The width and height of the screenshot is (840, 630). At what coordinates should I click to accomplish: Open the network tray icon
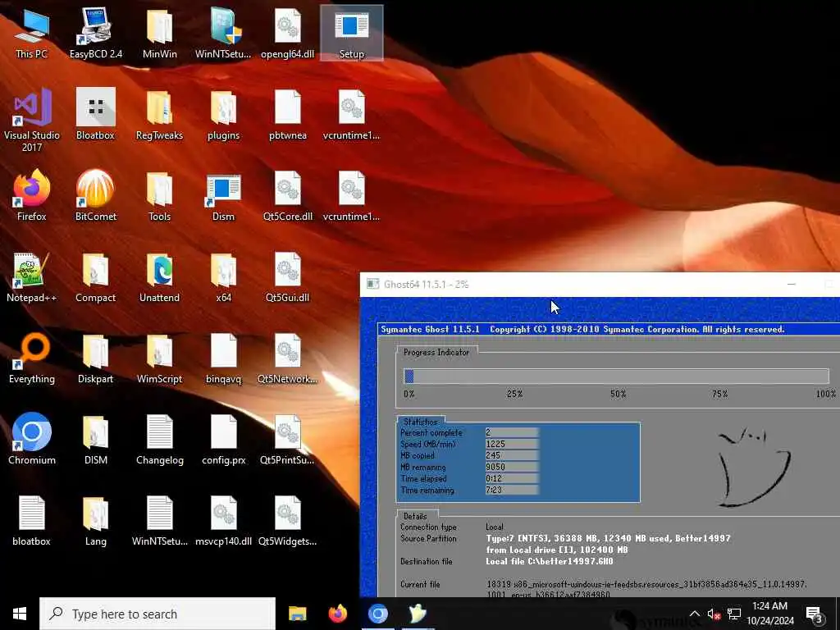(734, 614)
